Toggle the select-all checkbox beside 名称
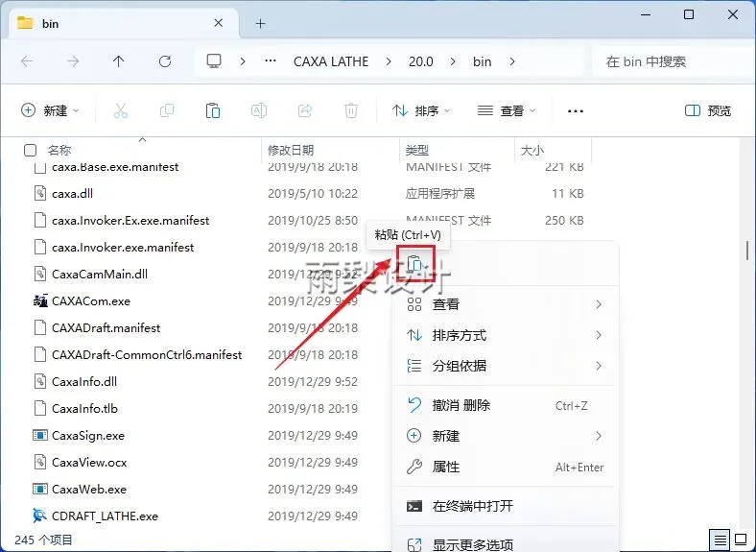 (30, 150)
